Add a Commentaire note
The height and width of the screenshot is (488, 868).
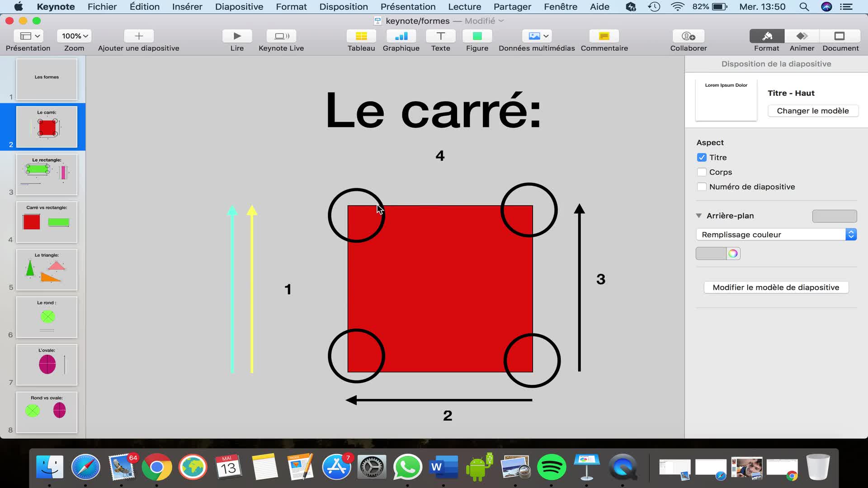(x=604, y=36)
